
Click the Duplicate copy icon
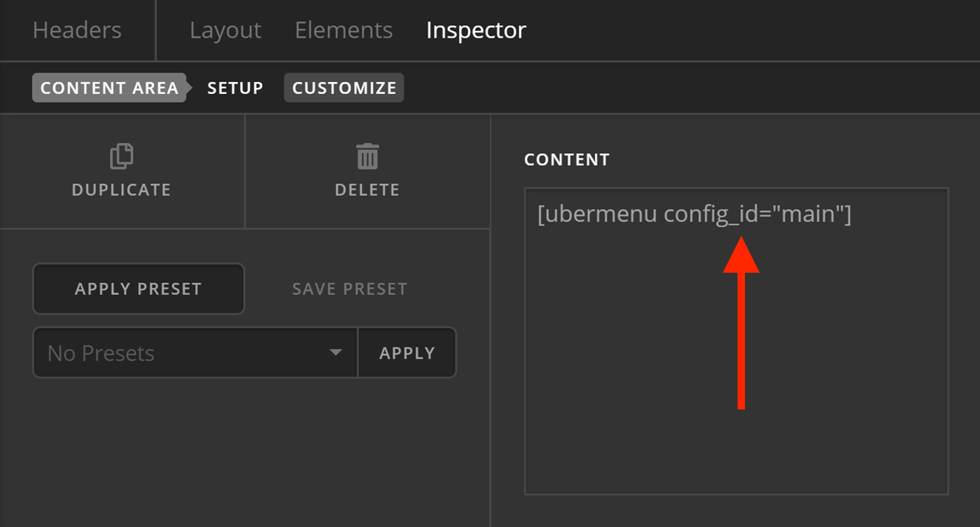coord(121,156)
